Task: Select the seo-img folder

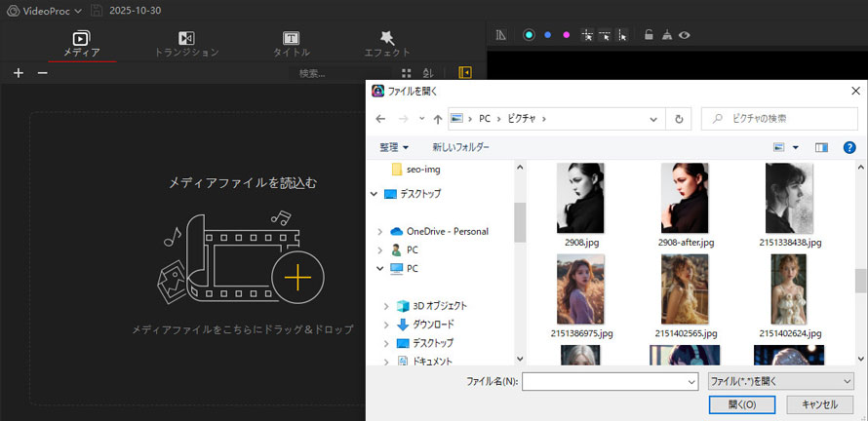Action: coord(415,170)
